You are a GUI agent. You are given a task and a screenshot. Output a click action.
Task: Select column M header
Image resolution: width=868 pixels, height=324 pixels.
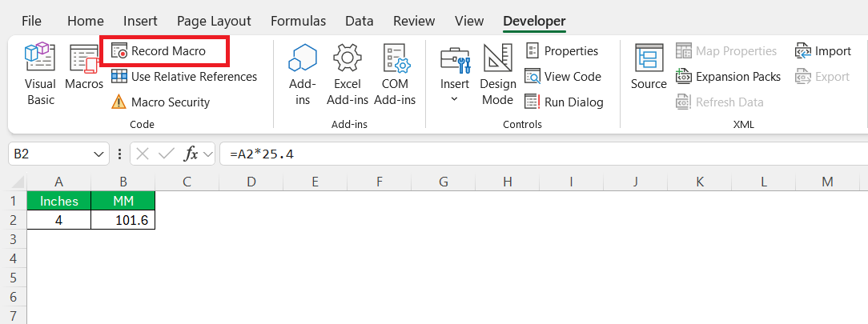(828, 182)
